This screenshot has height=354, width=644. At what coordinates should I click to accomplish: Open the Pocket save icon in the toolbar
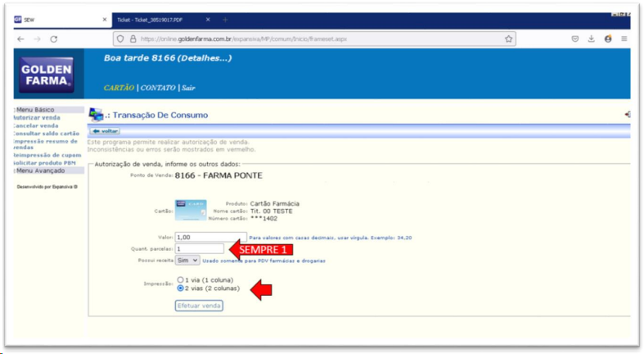point(575,39)
